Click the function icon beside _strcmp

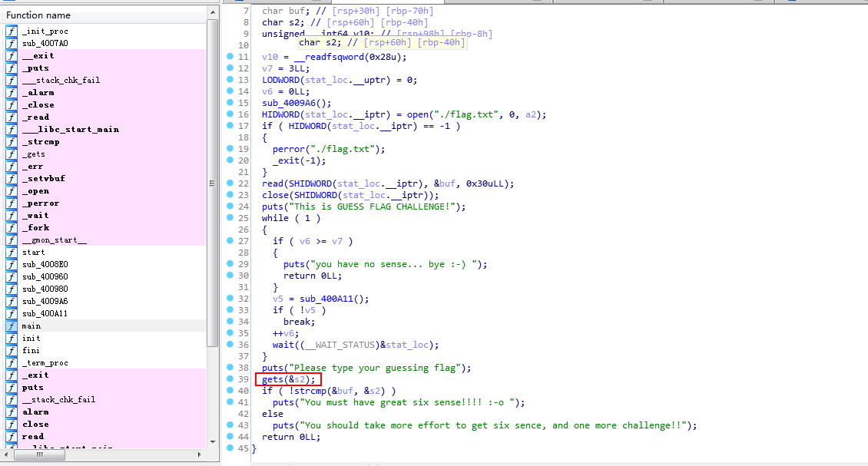12,141
